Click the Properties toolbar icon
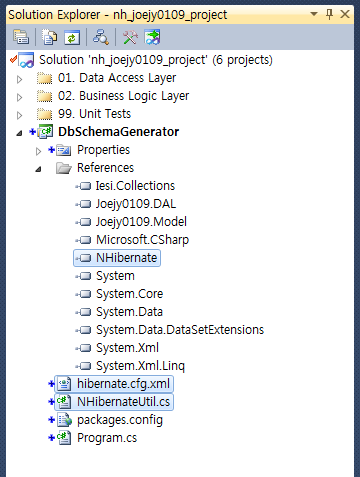360x477 pixels. click(21, 37)
